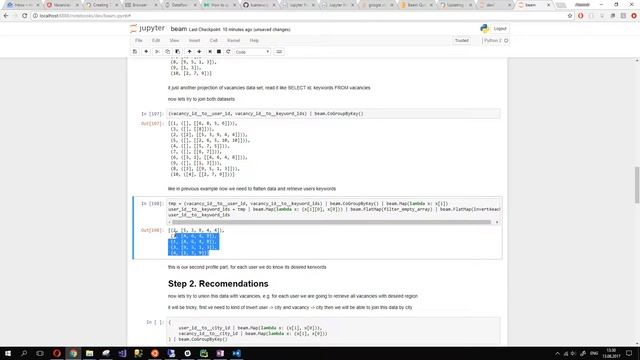Click the page vertical scrollbar thumb
Viewport: 640px width, 360px height.
click(637, 185)
